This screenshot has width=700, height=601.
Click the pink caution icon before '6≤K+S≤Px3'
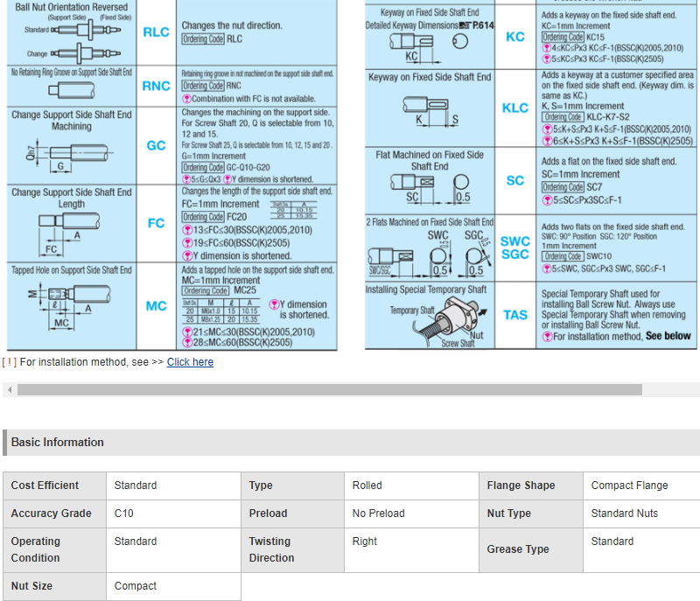(x=547, y=141)
